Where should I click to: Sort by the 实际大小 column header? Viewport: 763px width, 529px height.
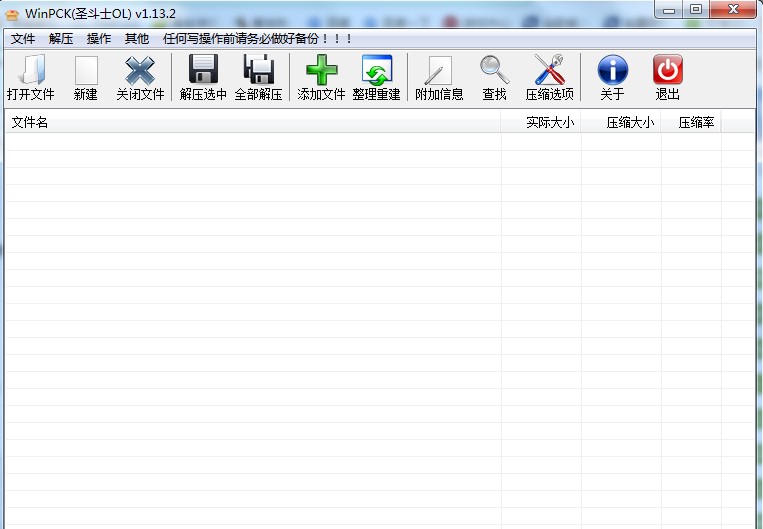[541, 122]
